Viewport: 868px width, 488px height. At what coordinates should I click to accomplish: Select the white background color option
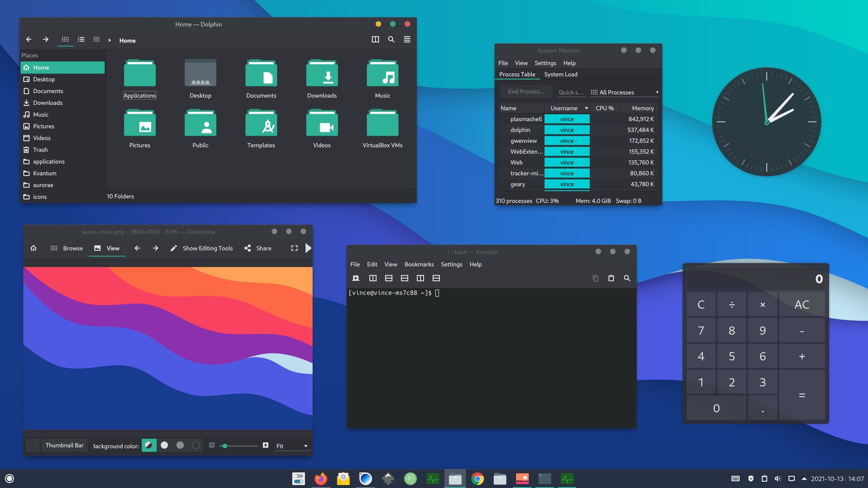[165, 446]
